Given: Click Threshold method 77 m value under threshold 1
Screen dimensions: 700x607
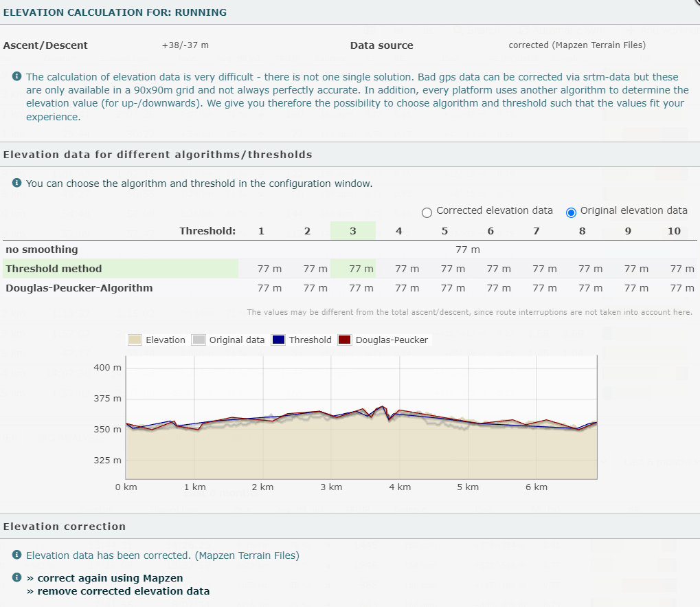Looking at the screenshot, I should pos(269,269).
